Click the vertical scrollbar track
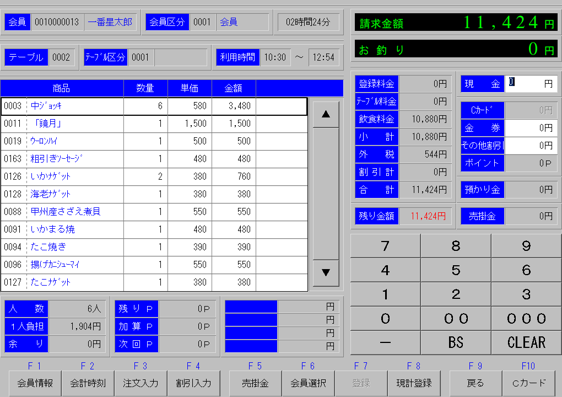This screenshot has height=397, width=562. (x=326, y=193)
